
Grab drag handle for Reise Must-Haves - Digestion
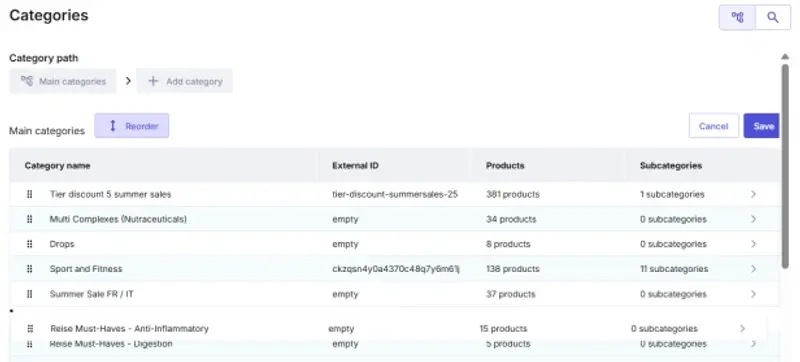30,344
